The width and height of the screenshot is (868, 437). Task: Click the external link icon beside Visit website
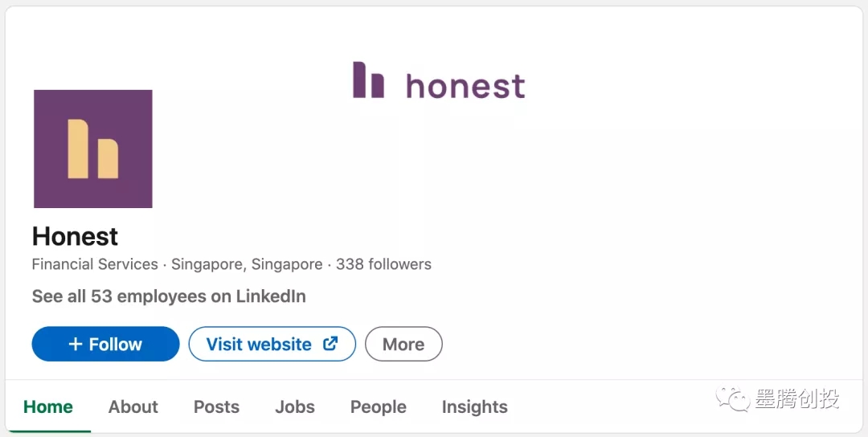[x=330, y=344]
